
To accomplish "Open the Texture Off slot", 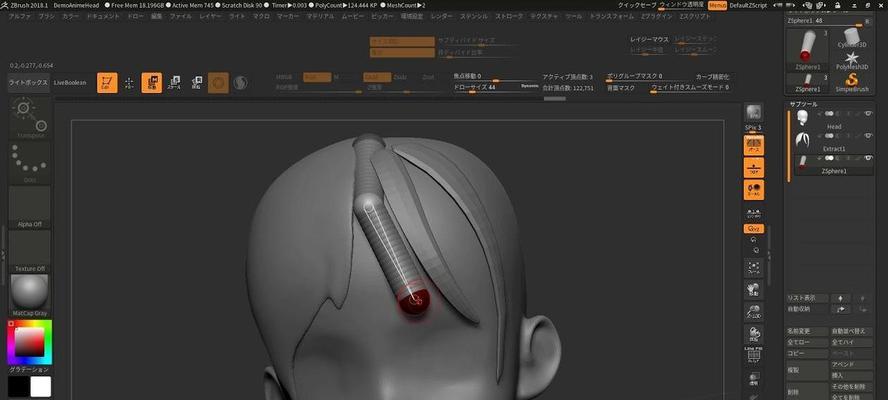I will tap(29, 251).
